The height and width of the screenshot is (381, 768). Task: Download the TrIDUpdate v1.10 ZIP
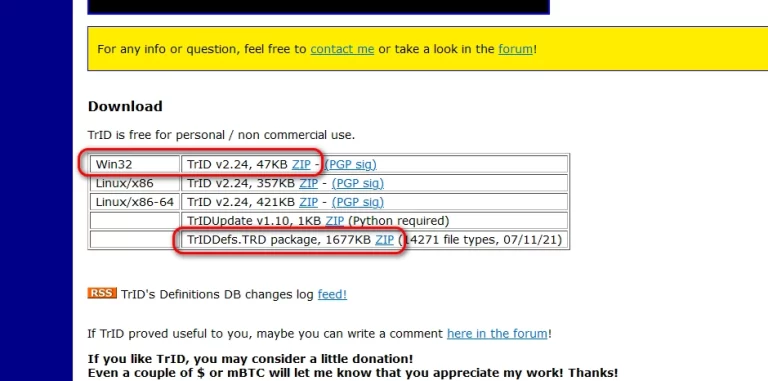pos(335,221)
